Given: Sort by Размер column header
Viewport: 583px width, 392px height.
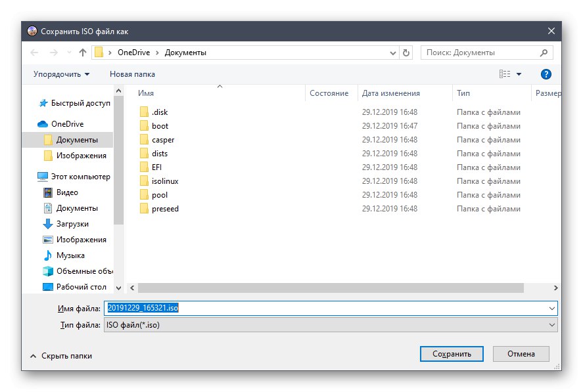Looking at the screenshot, I should coord(548,93).
